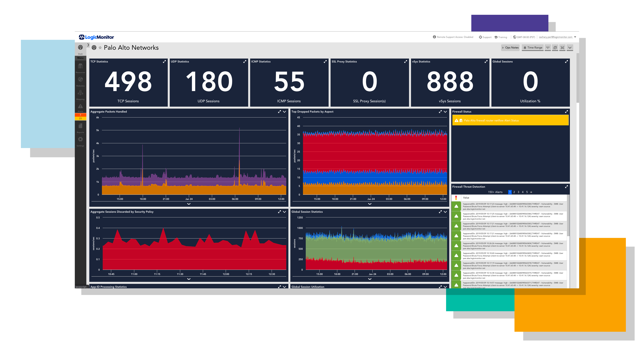644x354 pixels.
Task: Enter full screen dashboard view
Action: 562,48
